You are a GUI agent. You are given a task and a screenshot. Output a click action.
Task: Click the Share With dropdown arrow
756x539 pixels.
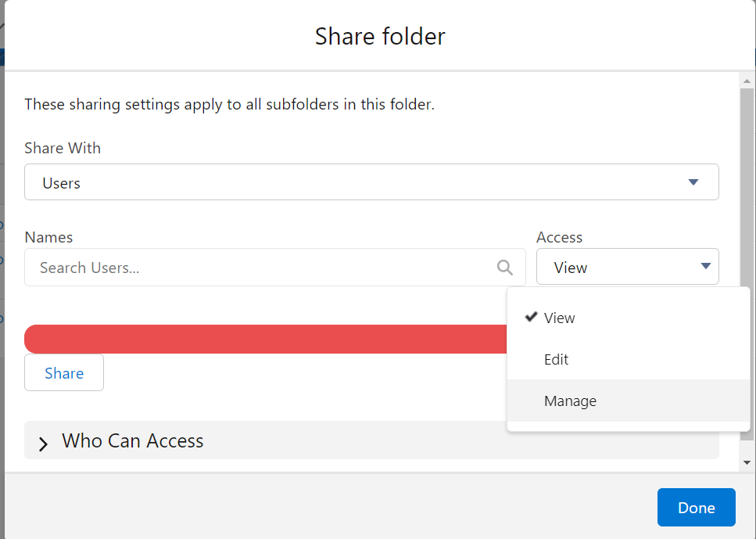click(x=693, y=182)
